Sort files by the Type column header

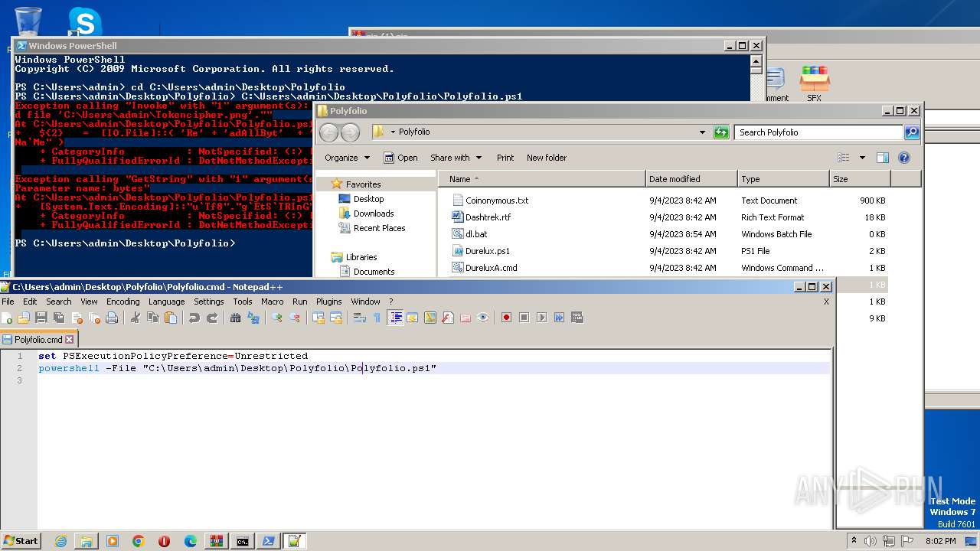pos(783,179)
